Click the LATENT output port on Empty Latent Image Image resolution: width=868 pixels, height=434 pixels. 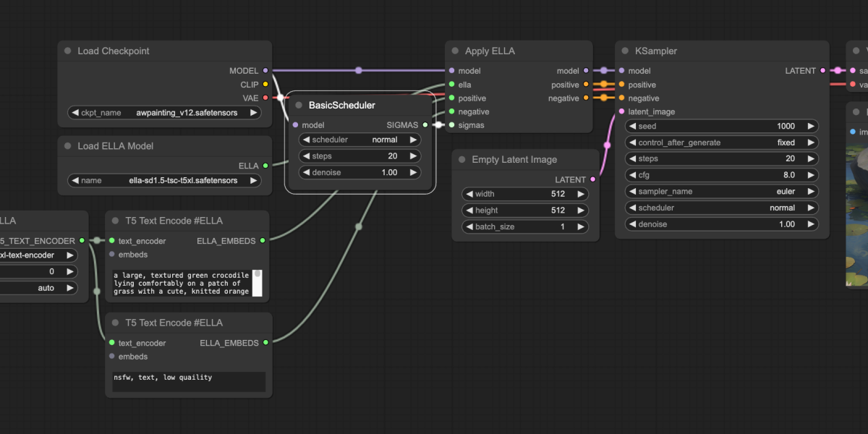pos(593,179)
